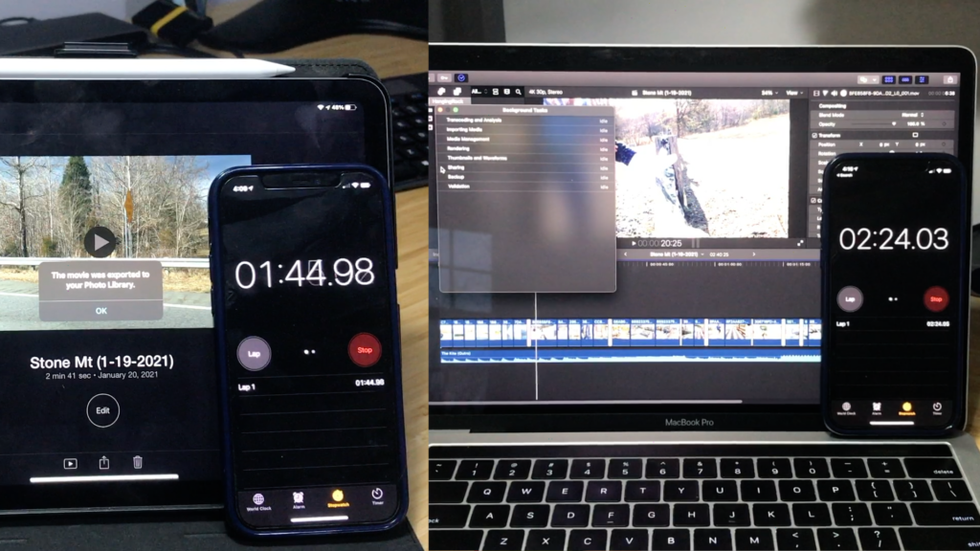Toggle the inspector panel layout button
Screen dimensions: 980x551
click(x=922, y=79)
